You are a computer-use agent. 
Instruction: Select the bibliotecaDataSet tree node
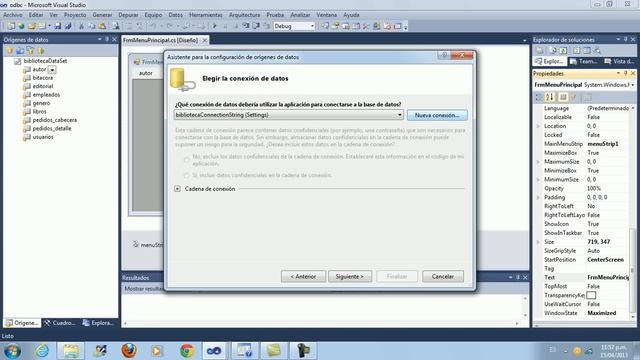click(45, 61)
